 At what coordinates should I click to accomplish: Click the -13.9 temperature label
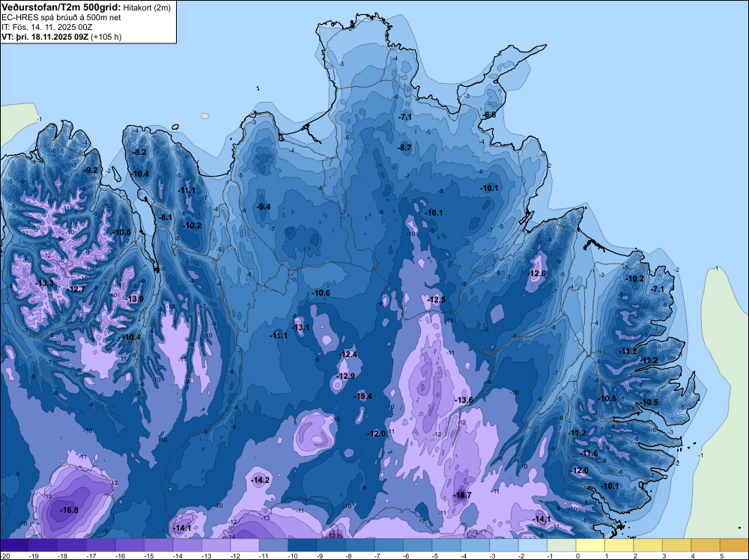point(135,299)
